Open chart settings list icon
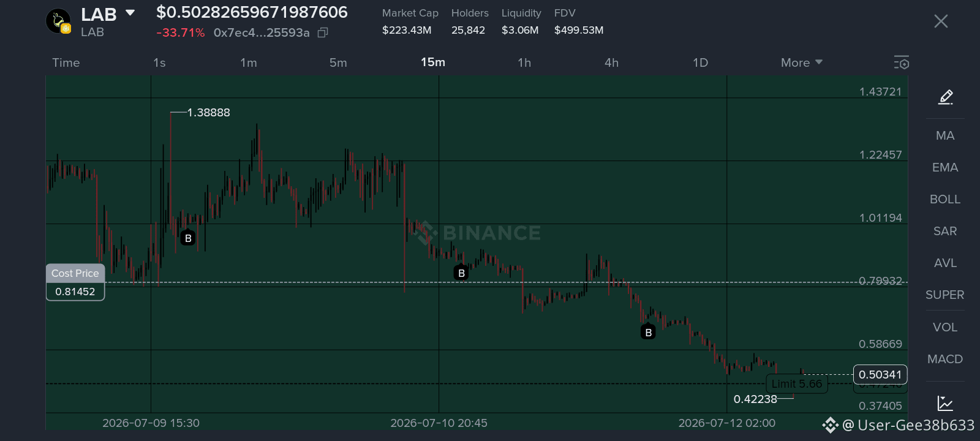This screenshot has width=980, height=441. pos(901,62)
